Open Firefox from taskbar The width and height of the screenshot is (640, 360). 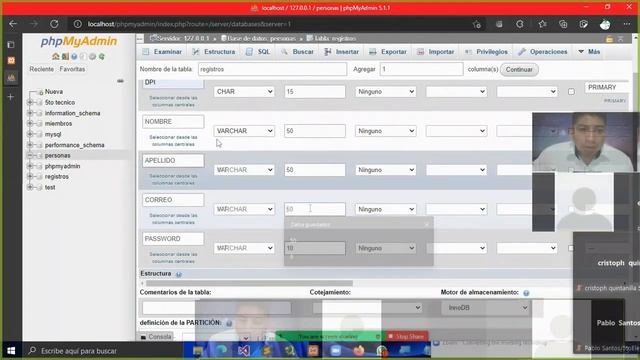pos(358,350)
